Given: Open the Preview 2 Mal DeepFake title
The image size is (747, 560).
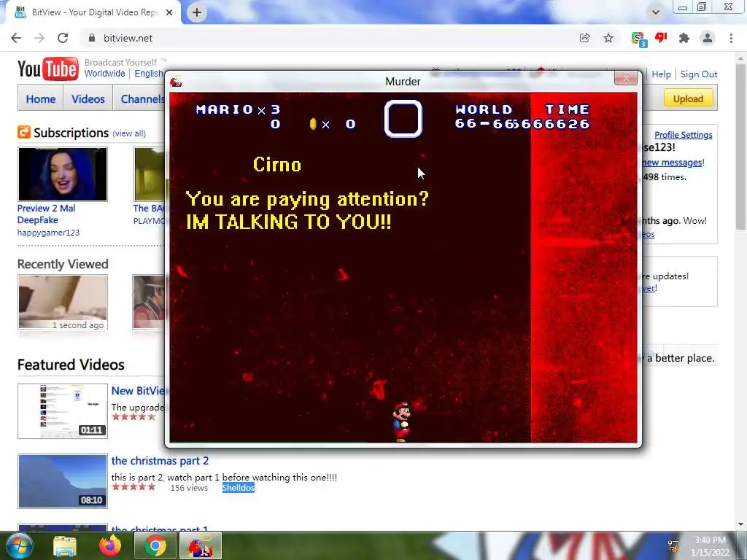Looking at the screenshot, I should coord(46,214).
